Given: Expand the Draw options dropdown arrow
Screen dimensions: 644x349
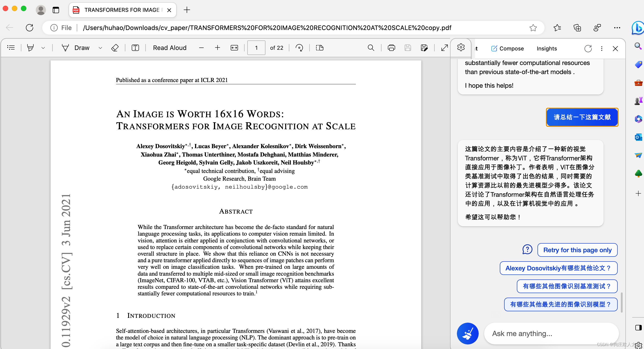Looking at the screenshot, I should pos(100,48).
